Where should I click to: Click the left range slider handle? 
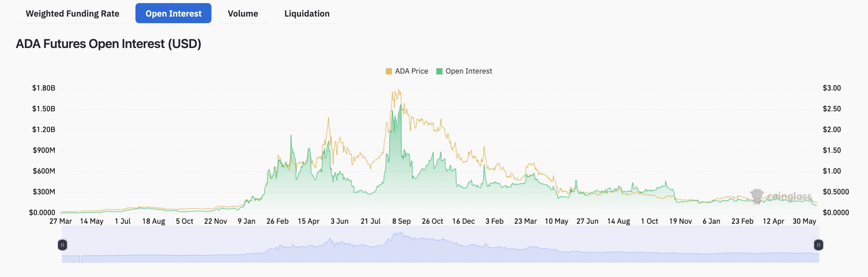62,245
